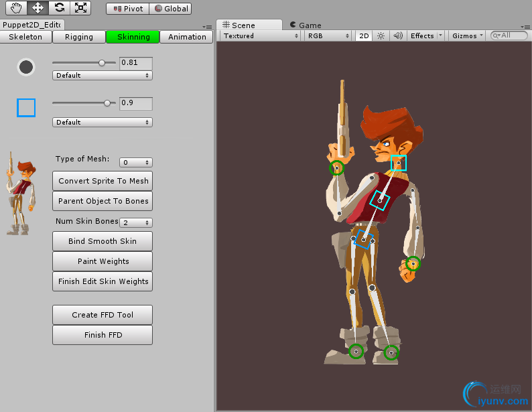Select the Scale tool

(x=80, y=8)
